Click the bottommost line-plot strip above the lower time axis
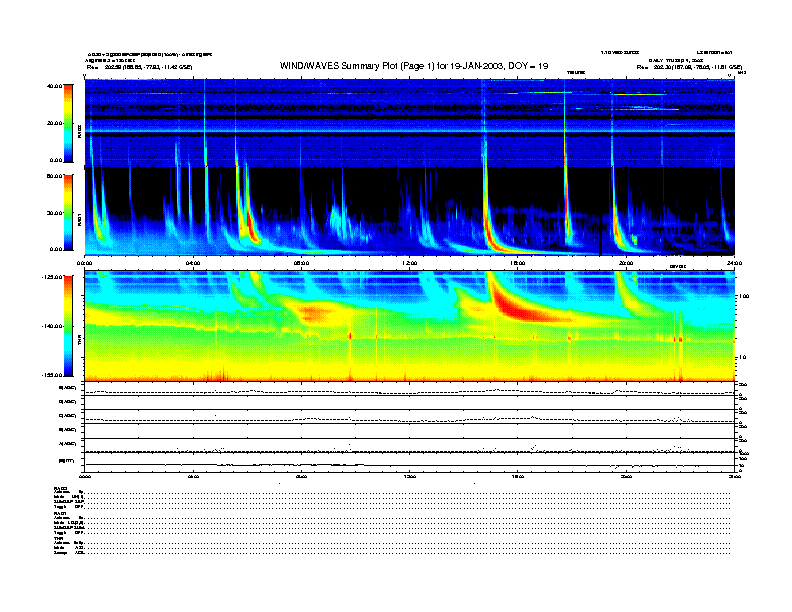The width and height of the screenshot is (792, 612). tap(410, 463)
